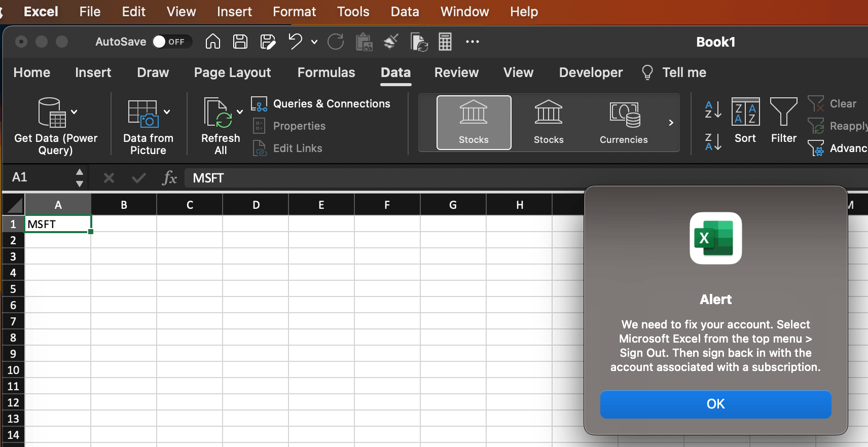
Task: Select column F header
Action: [387, 205]
